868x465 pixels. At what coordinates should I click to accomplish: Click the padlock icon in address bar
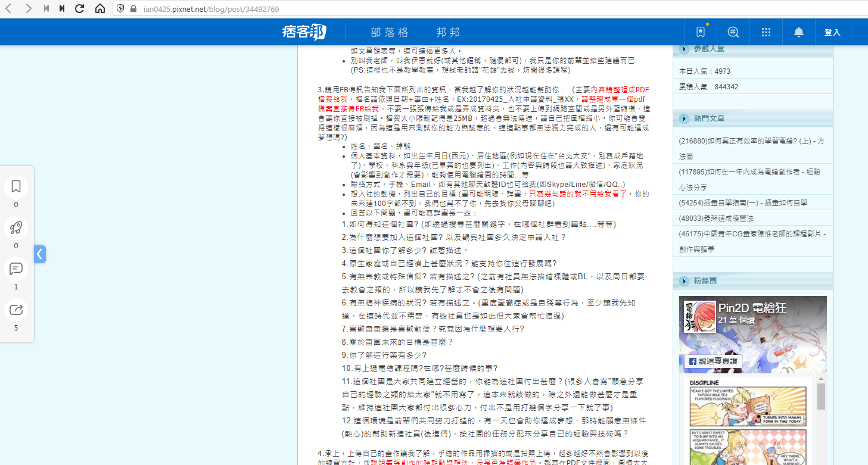point(133,10)
